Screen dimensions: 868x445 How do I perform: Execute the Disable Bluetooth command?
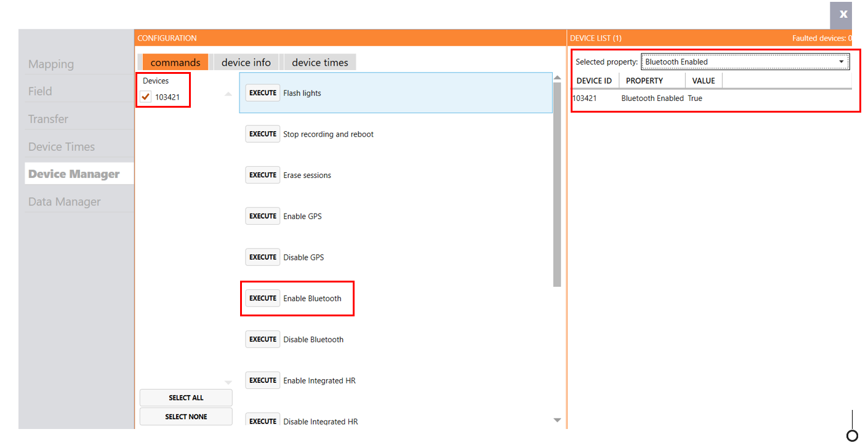(263, 340)
